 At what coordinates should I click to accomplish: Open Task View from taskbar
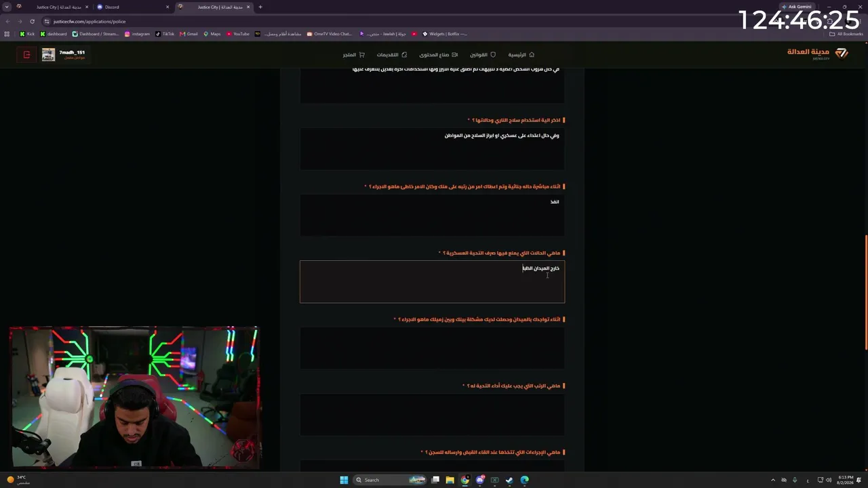435,480
